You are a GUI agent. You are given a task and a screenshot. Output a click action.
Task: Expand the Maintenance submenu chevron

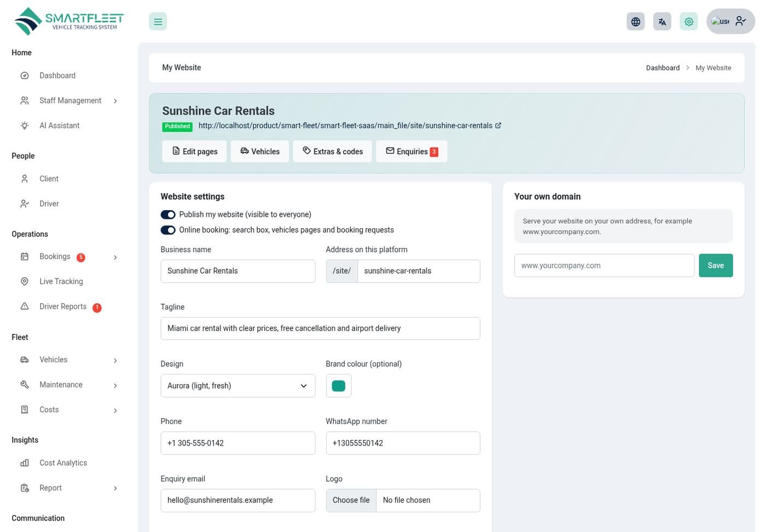click(115, 385)
